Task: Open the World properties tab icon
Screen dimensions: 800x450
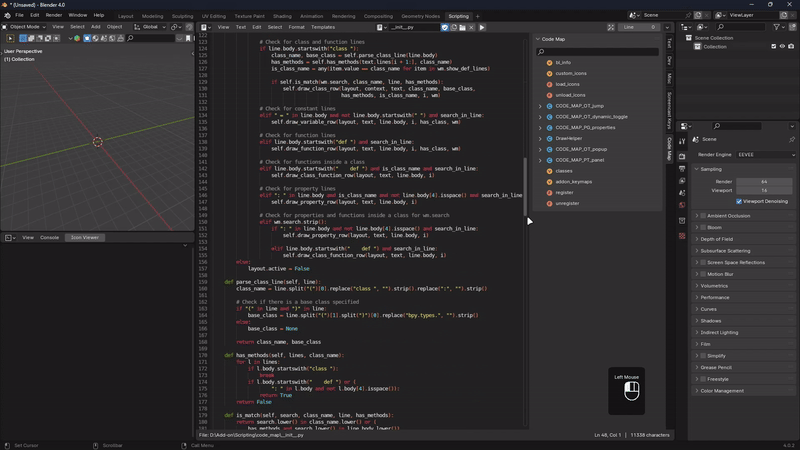Action: click(682, 205)
